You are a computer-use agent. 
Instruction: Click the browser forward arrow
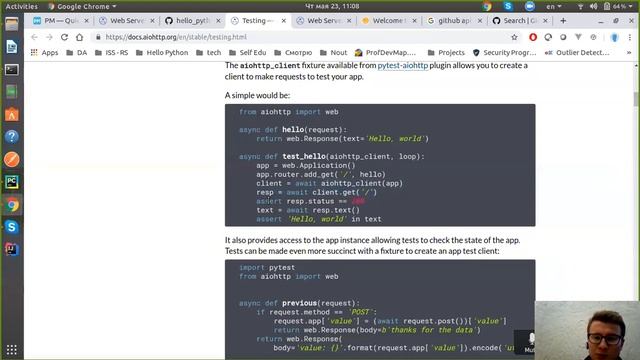[49, 37]
